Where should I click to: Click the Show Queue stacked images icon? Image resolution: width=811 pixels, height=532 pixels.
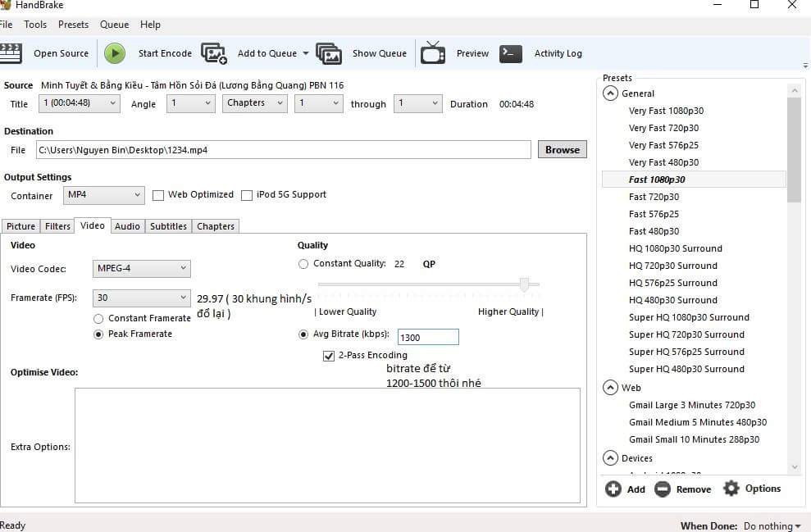pyautogui.click(x=329, y=53)
